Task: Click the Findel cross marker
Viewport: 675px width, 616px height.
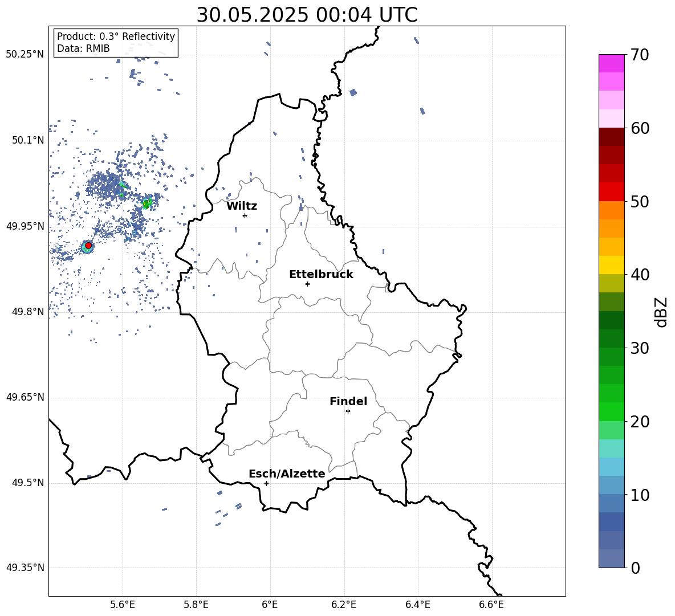Action: [x=348, y=411]
